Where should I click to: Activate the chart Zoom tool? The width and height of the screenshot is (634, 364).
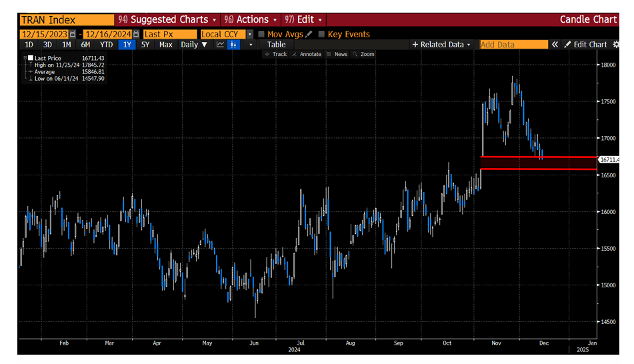point(363,54)
